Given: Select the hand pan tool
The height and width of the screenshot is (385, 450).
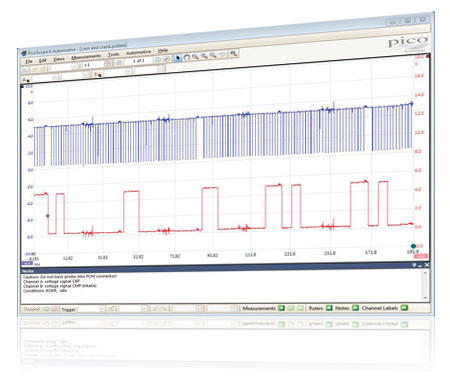Looking at the screenshot, I should pyautogui.click(x=187, y=57).
